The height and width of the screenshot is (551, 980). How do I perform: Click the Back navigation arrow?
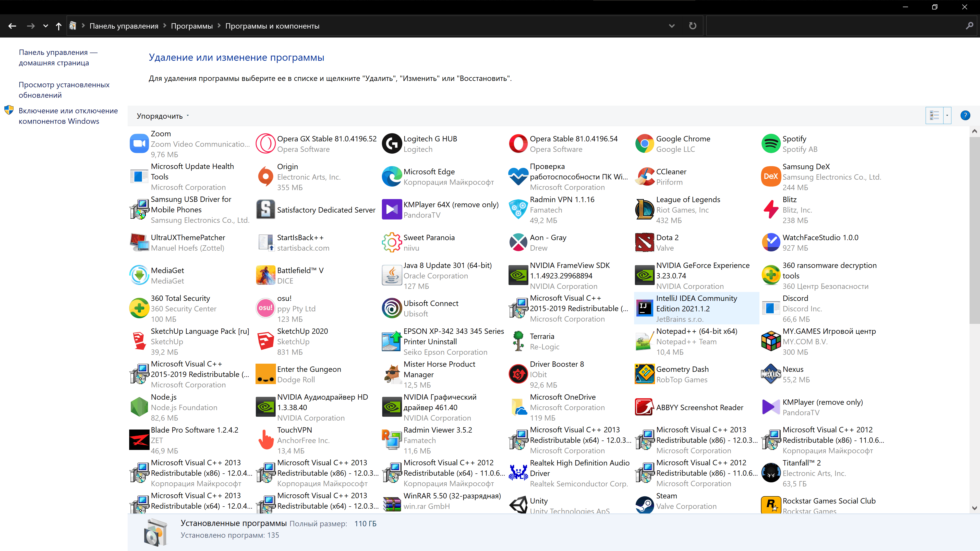(x=12, y=26)
